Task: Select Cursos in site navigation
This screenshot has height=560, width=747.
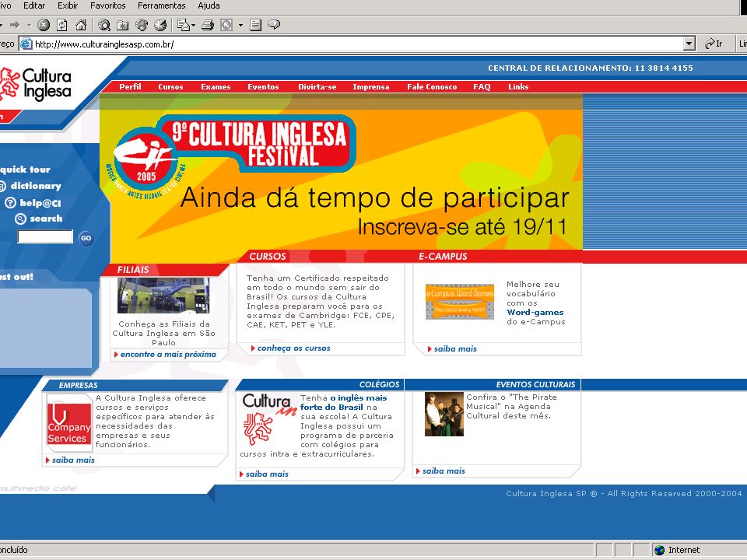Action: pyautogui.click(x=170, y=86)
